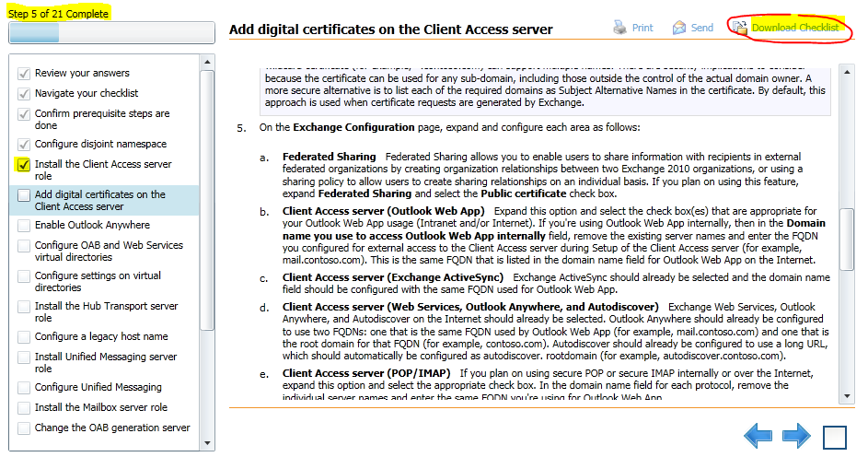868x457 pixels.
Task: Click the content pane scroll-down arrow
Action: click(x=847, y=396)
